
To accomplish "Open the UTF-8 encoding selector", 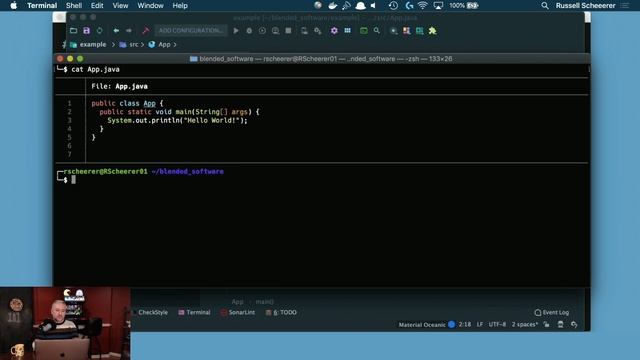I will point(497,324).
